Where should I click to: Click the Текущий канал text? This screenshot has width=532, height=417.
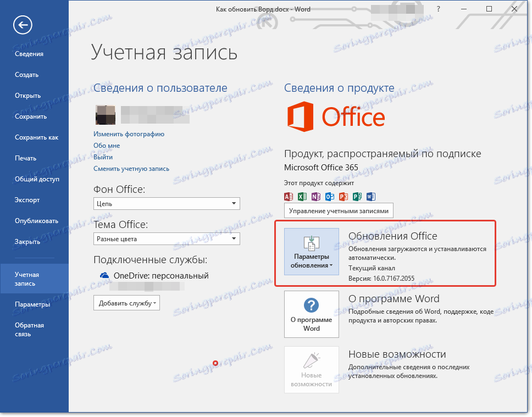[372, 268]
